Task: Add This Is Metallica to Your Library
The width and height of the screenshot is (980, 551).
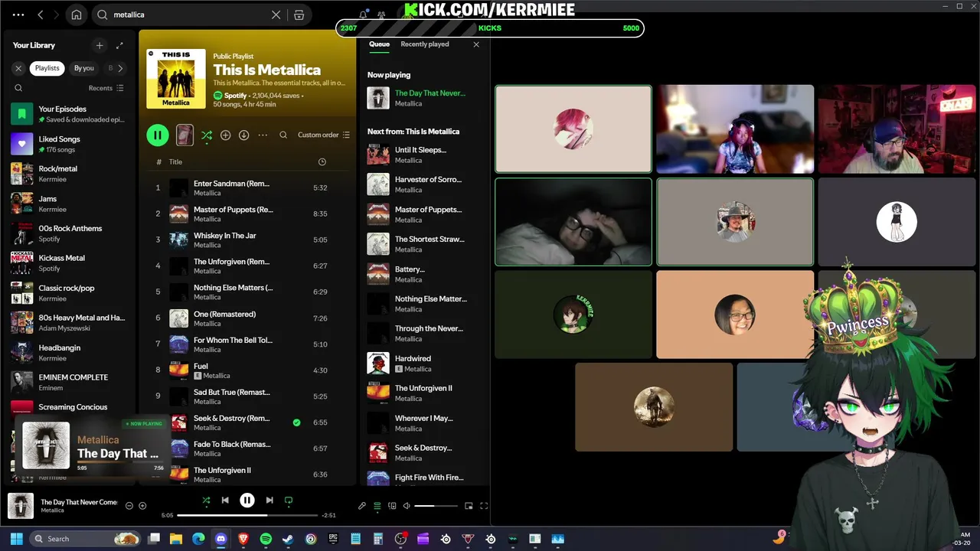Action: pos(225,135)
